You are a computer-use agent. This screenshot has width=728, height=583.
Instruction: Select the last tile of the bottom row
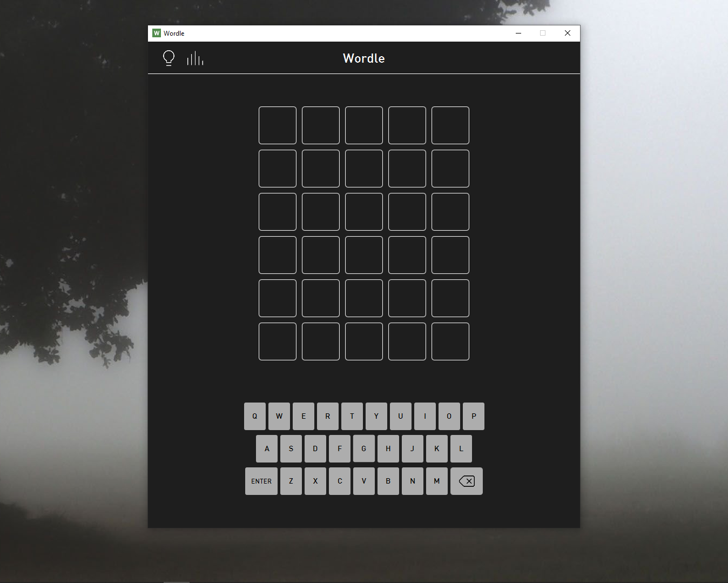(x=450, y=341)
